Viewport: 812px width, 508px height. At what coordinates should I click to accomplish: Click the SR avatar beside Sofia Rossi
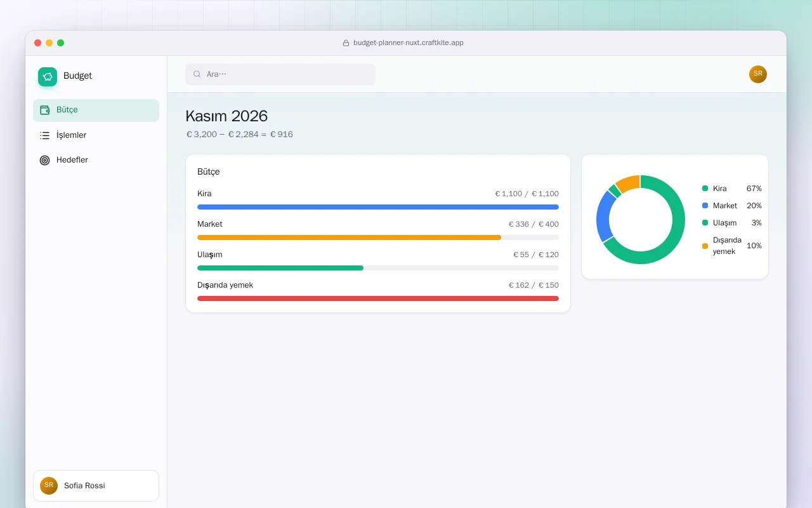[49, 486]
